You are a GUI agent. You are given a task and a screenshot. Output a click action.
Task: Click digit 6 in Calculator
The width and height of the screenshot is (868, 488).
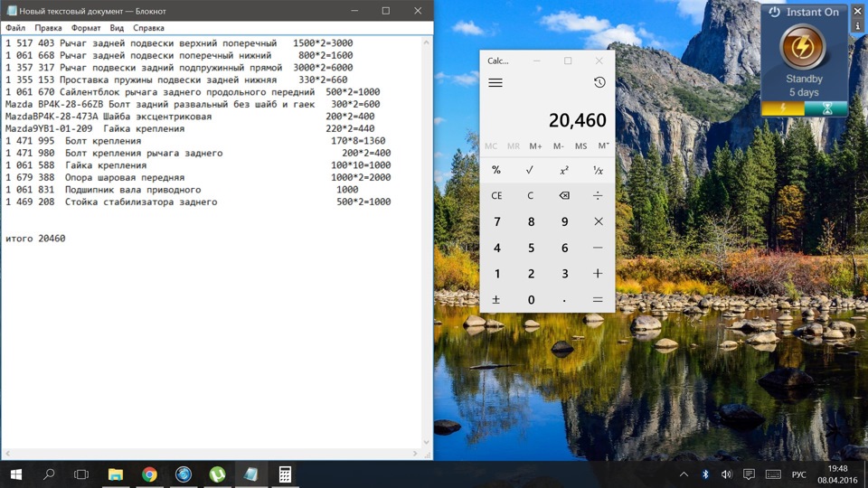(x=564, y=248)
